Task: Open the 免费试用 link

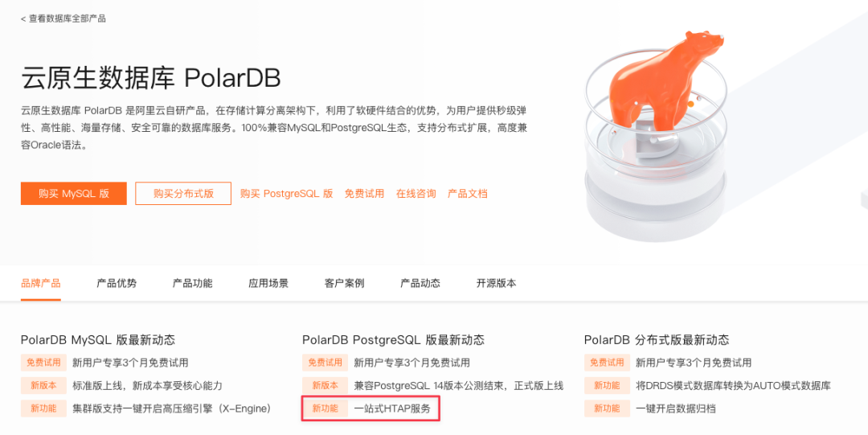Action: [364, 194]
